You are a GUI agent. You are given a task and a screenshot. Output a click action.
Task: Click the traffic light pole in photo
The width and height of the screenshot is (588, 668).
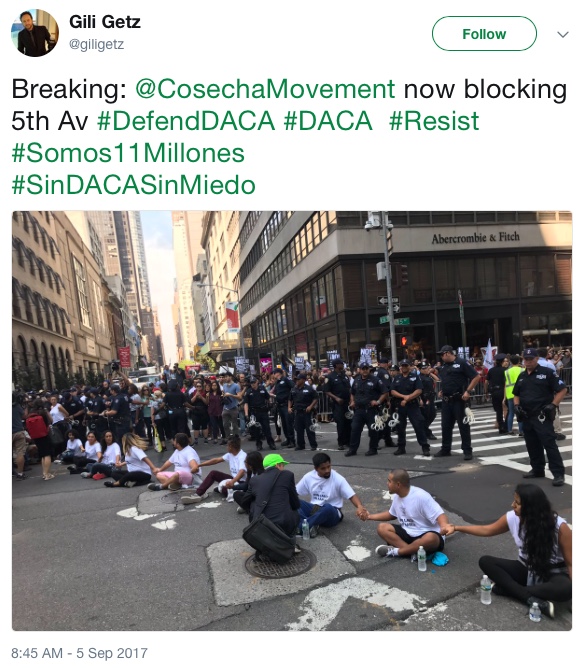389,288
